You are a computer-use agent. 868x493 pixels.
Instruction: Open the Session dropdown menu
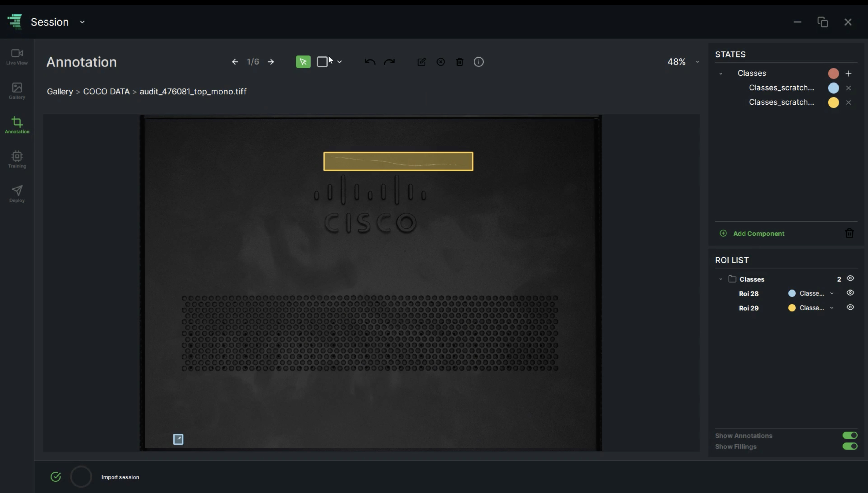coord(82,22)
